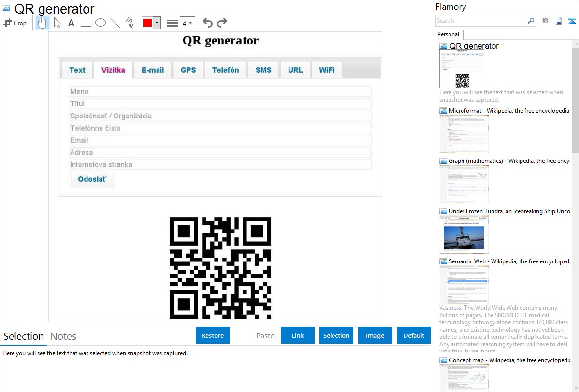Viewport: 579px width, 392px height.
Task: Switch to the Selection tab
Action: 24,336
